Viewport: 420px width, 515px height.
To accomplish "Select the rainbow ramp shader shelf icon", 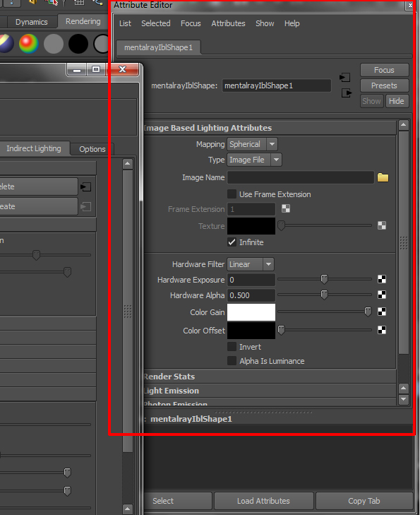I will 28,44.
